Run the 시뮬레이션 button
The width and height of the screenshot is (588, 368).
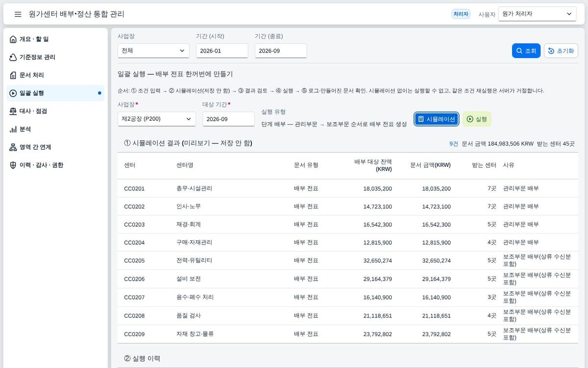pyautogui.click(x=437, y=119)
